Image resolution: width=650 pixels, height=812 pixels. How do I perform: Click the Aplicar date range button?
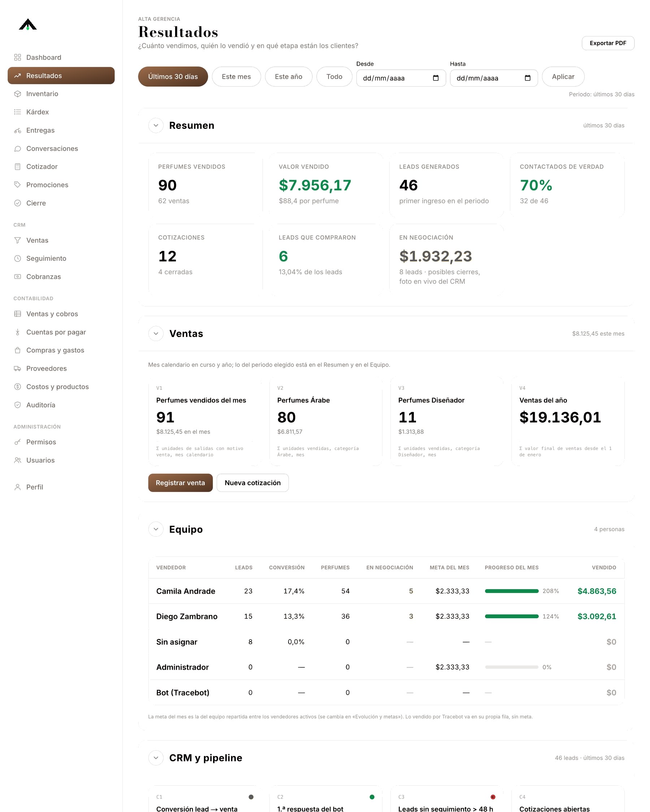[563, 77]
